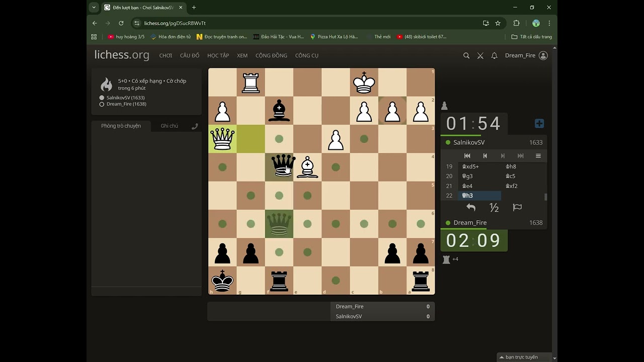Click Chrome back navigation arrow
Screen dimensions: 644x362
point(95,23)
